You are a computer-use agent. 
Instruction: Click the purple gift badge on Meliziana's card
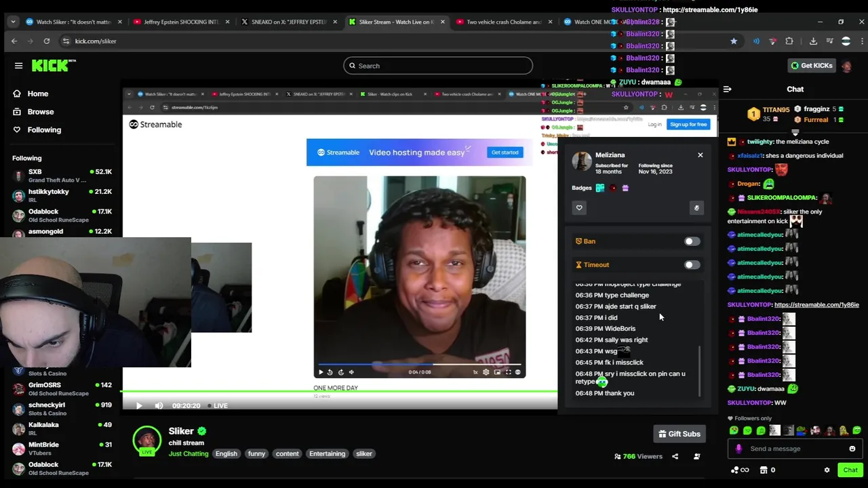(625, 188)
